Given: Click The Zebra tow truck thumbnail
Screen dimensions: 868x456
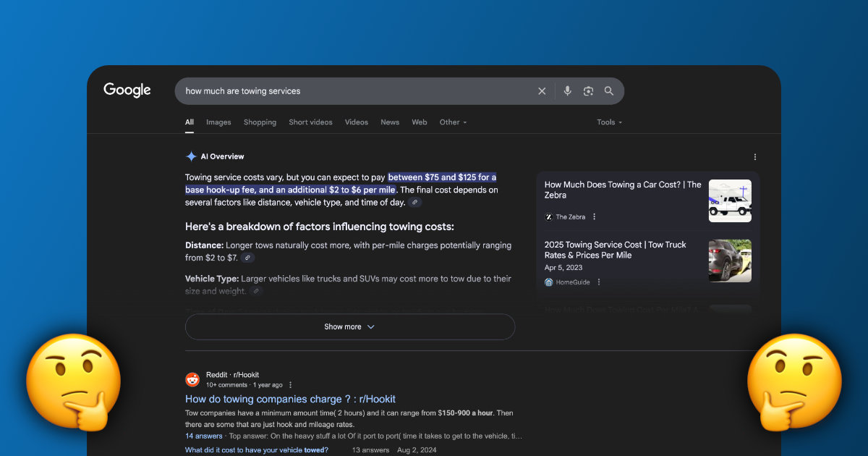Looking at the screenshot, I should [x=730, y=200].
